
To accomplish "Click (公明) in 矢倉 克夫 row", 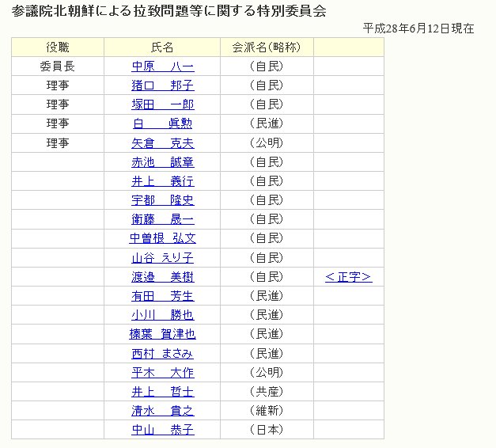I will (x=267, y=142).
